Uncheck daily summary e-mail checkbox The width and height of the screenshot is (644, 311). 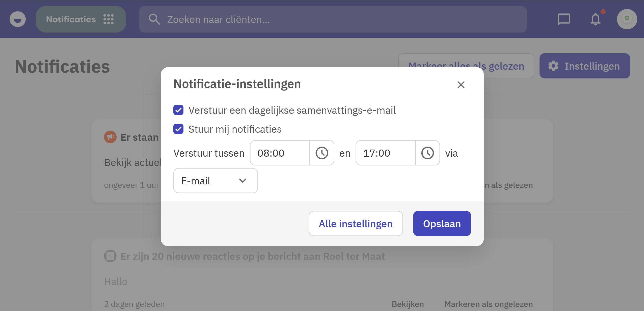click(178, 110)
